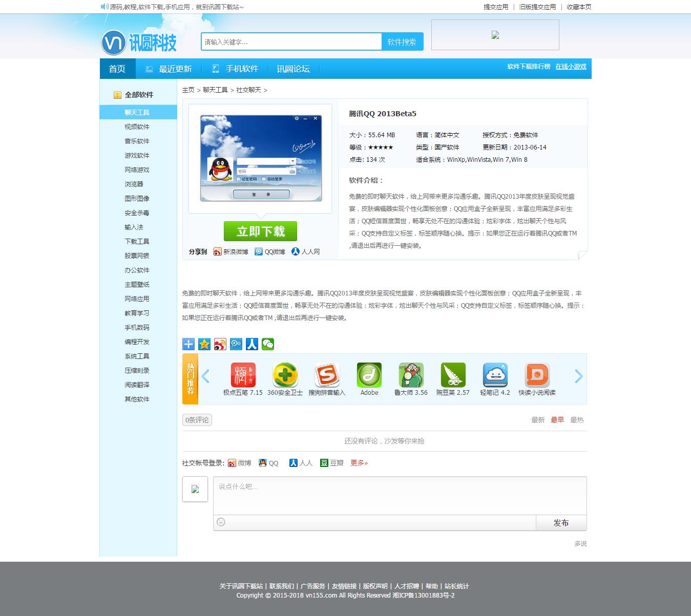Switch comment order to 最早
This screenshot has height=616, width=691.
[x=557, y=419]
